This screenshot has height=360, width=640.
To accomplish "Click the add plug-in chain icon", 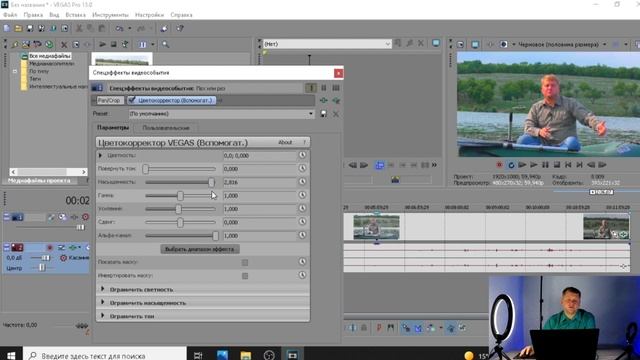I will tap(324, 100).
